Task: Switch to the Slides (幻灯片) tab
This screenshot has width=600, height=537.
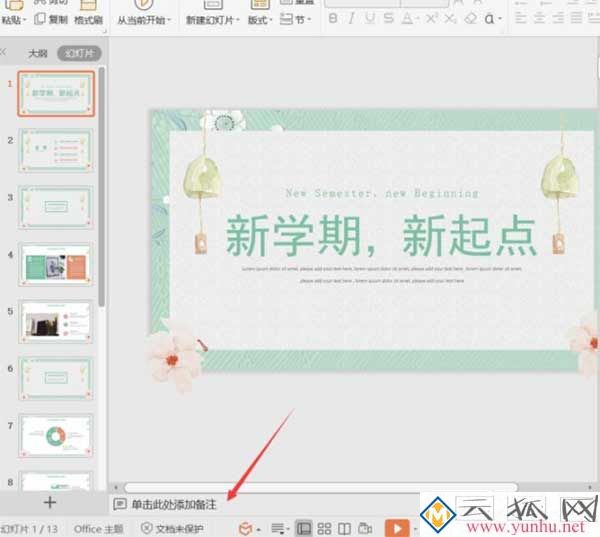Action: pos(79,53)
